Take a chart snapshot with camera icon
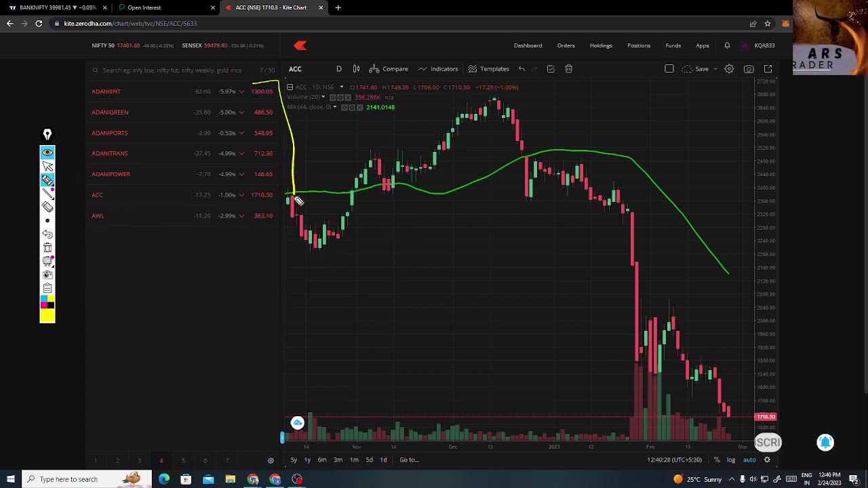The image size is (868, 488). point(749,68)
